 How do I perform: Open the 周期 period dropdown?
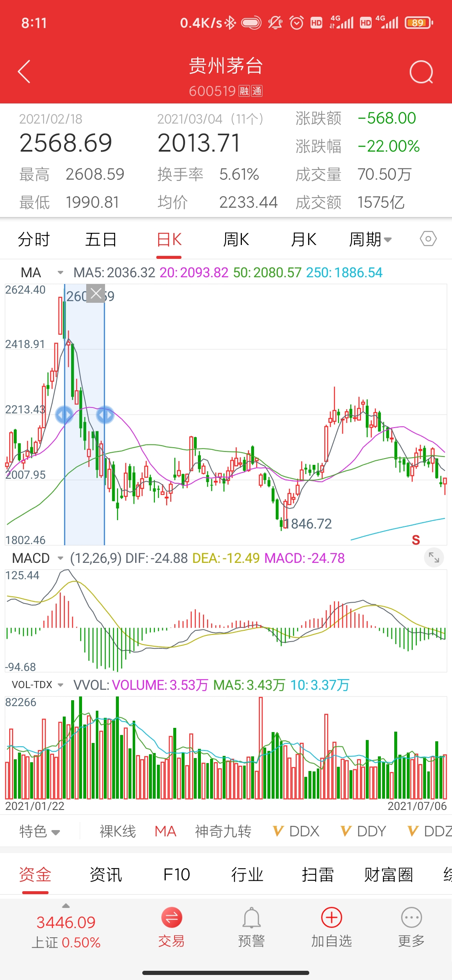pyautogui.click(x=370, y=239)
